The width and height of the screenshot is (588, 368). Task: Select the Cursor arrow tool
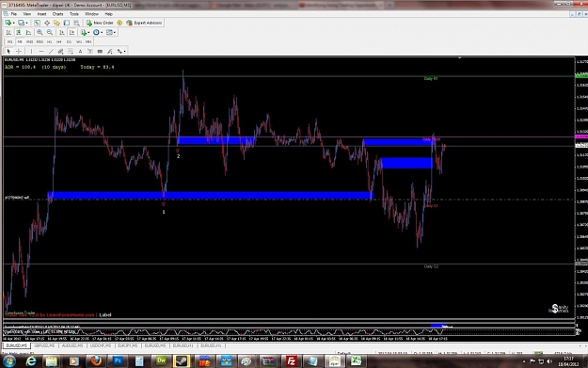click(x=8, y=51)
